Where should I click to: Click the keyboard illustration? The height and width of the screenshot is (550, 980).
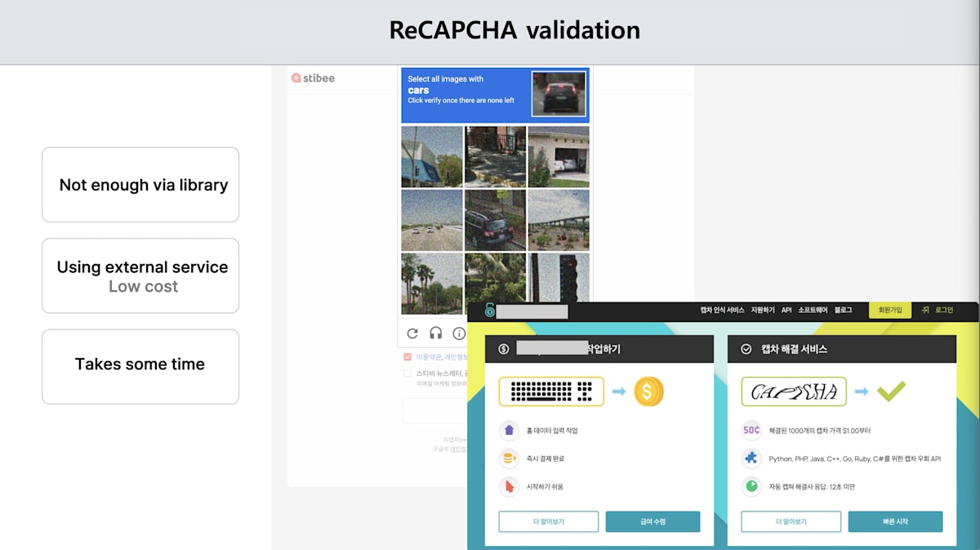pyautogui.click(x=551, y=391)
